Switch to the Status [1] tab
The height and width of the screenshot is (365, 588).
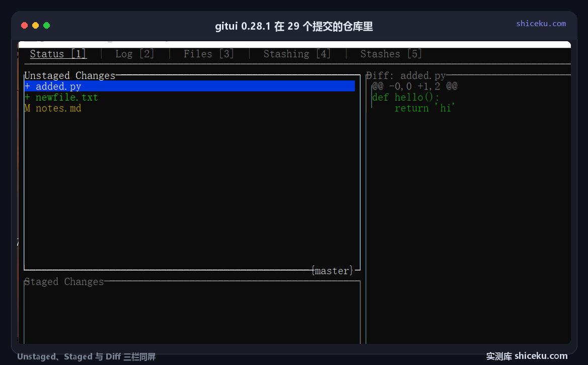pos(58,54)
